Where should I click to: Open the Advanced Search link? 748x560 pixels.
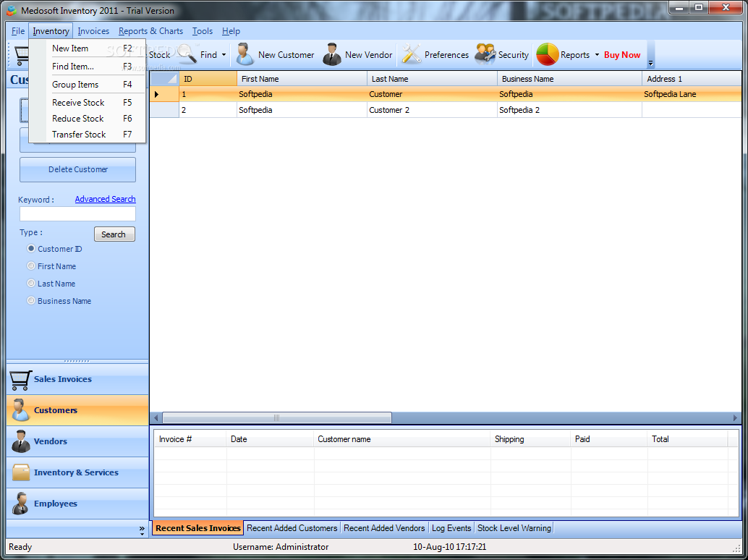pos(105,199)
